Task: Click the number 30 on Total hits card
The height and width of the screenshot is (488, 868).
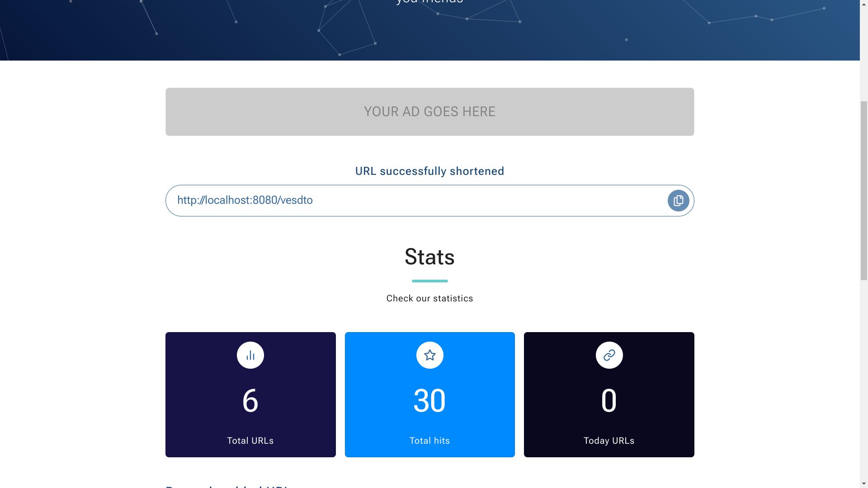Action: tap(429, 401)
